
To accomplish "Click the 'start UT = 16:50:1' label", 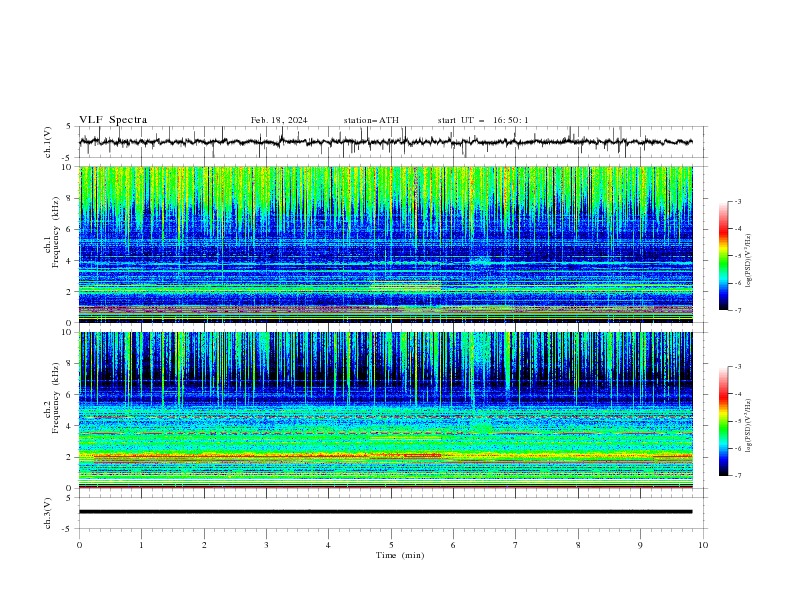I will (483, 120).
